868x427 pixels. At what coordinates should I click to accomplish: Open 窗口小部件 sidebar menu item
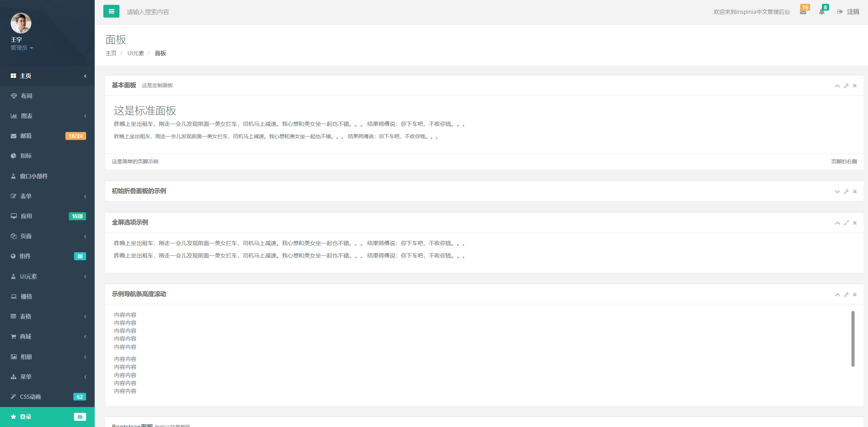click(47, 176)
